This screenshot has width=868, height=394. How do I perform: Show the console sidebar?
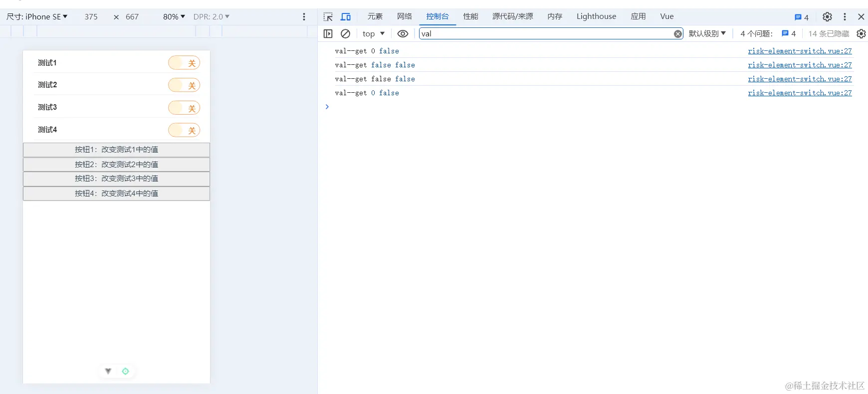point(328,34)
